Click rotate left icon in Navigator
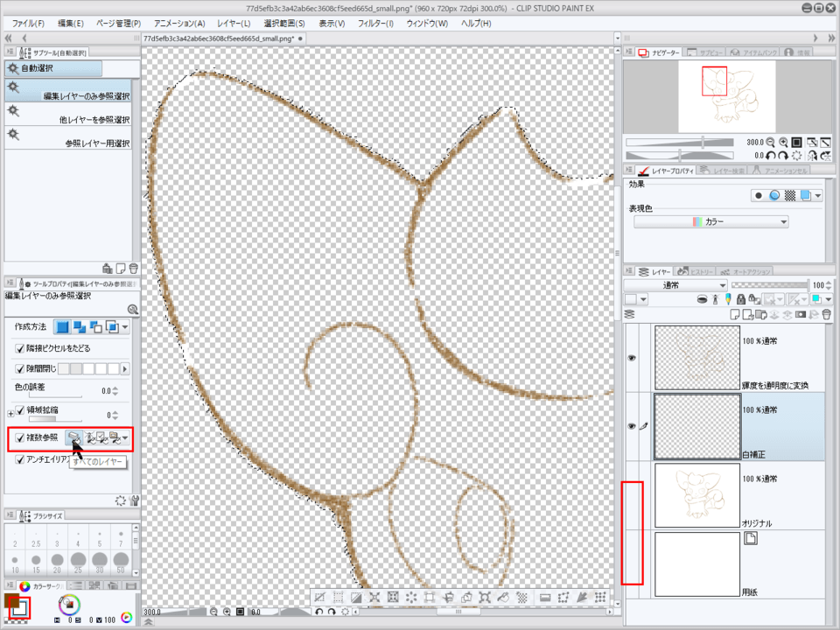 tap(769, 155)
